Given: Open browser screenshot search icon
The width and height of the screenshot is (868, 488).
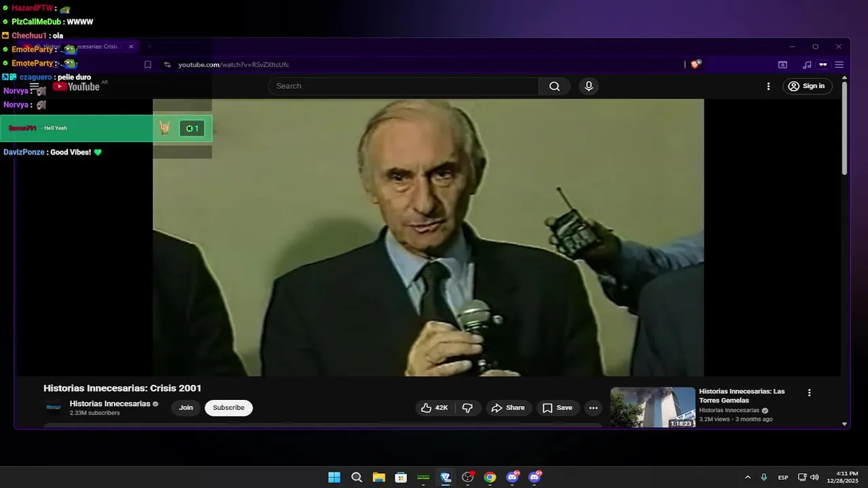Looking at the screenshot, I should [x=783, y=65].
